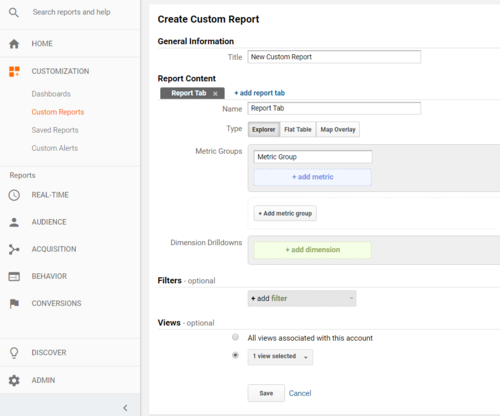Open Discover via the lightbulb icon
The width and height of the screenshot is (500, 416).
coord(14,353)
